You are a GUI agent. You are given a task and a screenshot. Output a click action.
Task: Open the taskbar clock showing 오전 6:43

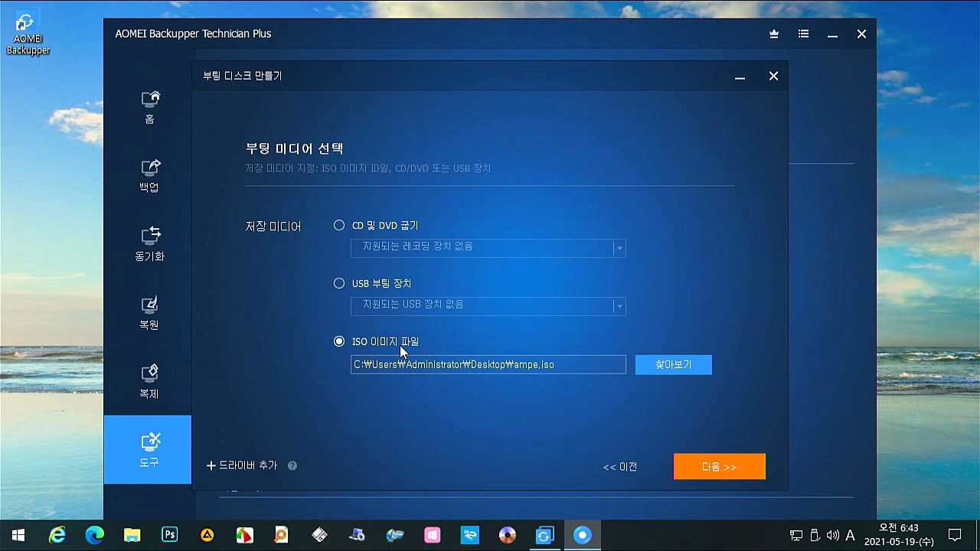click(x=899, y=535)
